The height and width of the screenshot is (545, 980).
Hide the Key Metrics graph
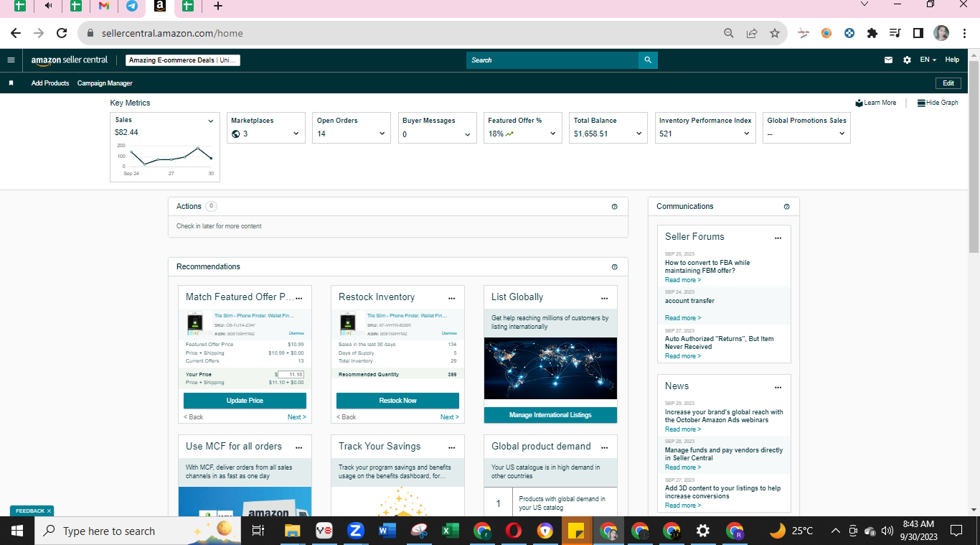point(938,103)
